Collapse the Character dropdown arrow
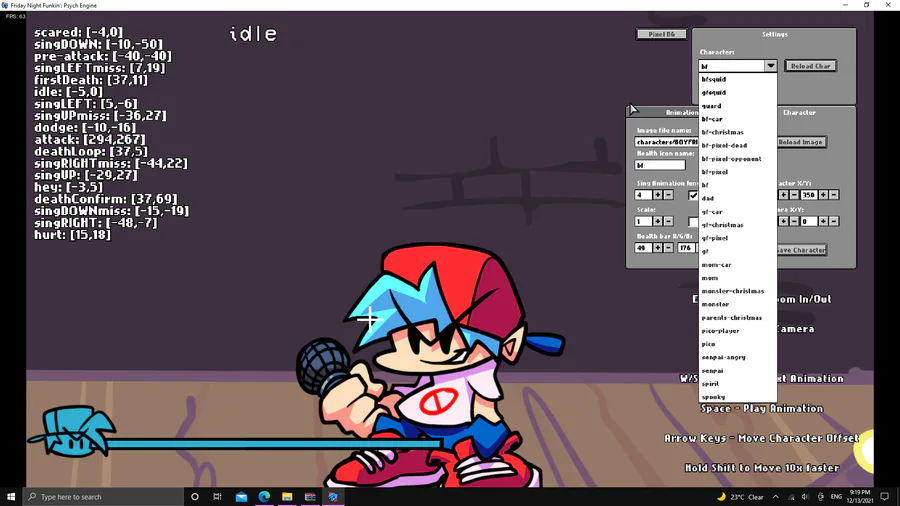 pyautogui.click(x=771, y=66)
